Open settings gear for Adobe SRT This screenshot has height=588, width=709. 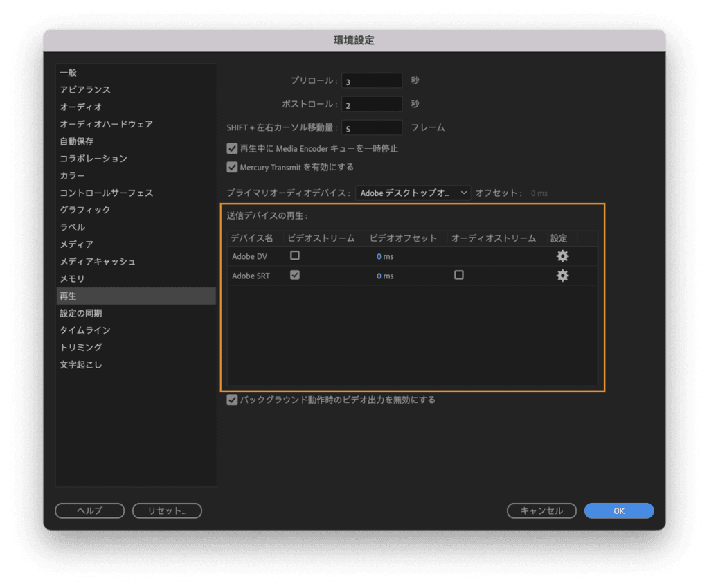(x=562, y=276)
